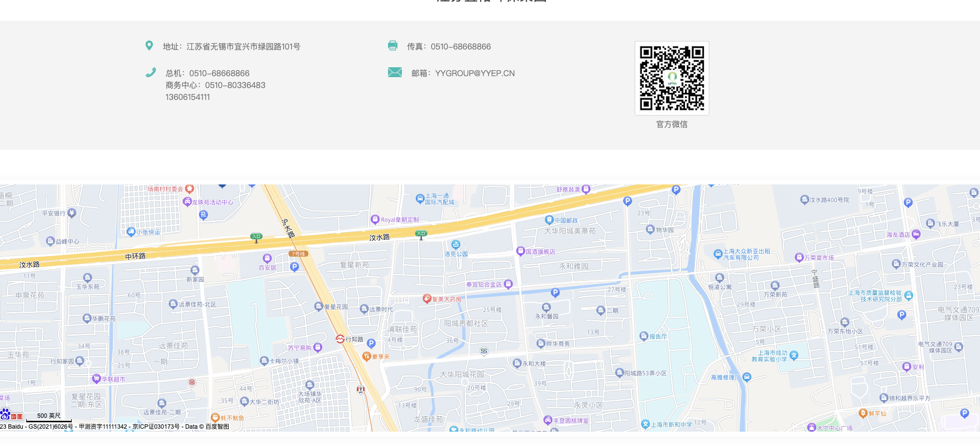This screenshot has width=980, height=447.
Task: Click the 百安居 store marker
Action: pyautogui.click(x=267, y=258)
